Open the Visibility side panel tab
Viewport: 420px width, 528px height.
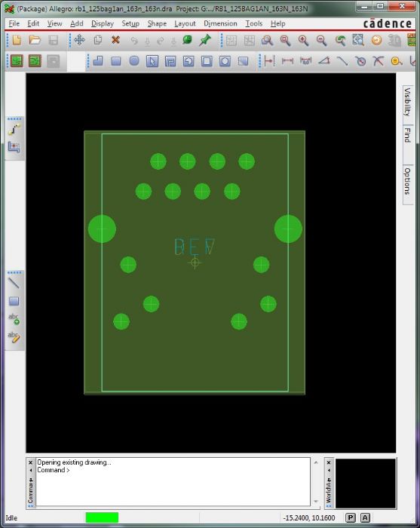tap(407, 102)
